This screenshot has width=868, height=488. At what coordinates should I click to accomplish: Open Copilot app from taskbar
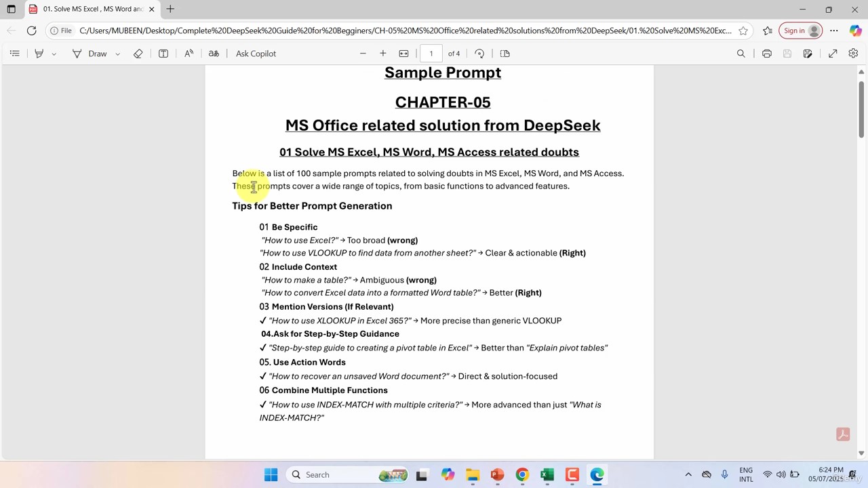click(x=448, y=475)
